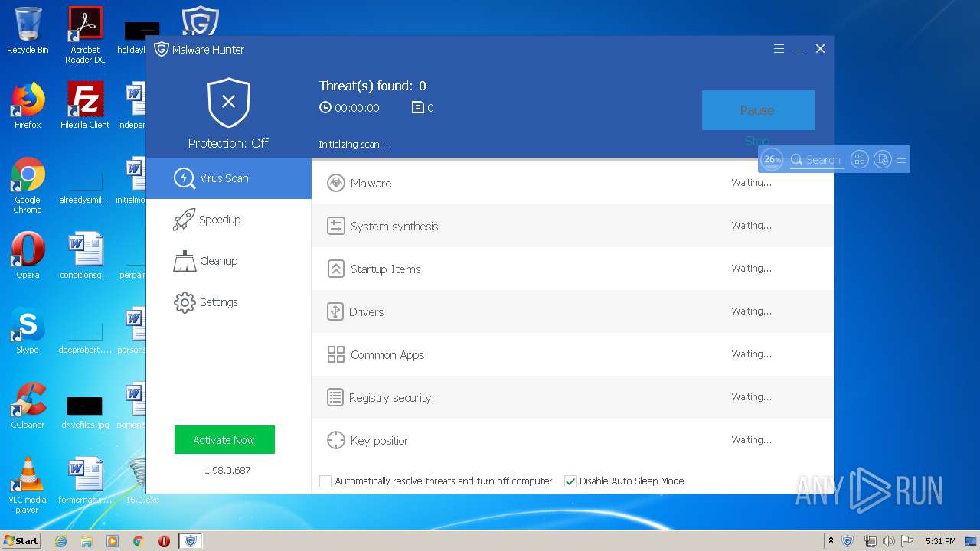Viewport: 980px width, 551px height.
Task: Select the Drivers row text
Action: coord(366,312)
